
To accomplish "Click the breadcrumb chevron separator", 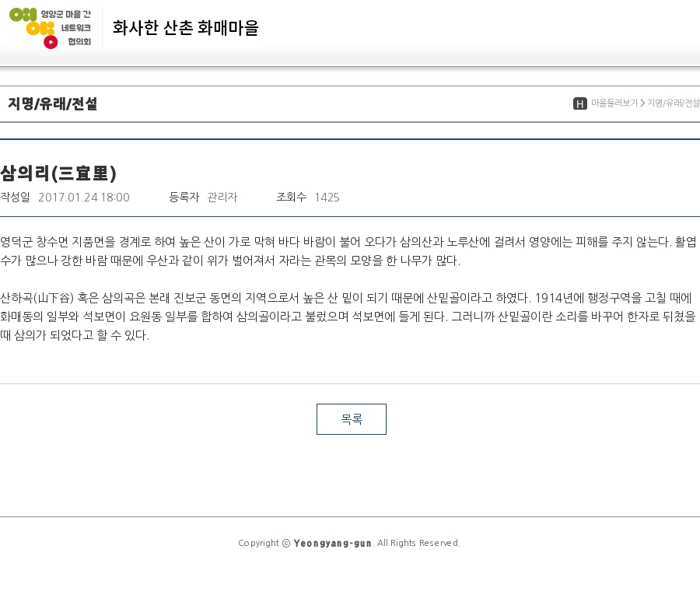I will 642,103.
